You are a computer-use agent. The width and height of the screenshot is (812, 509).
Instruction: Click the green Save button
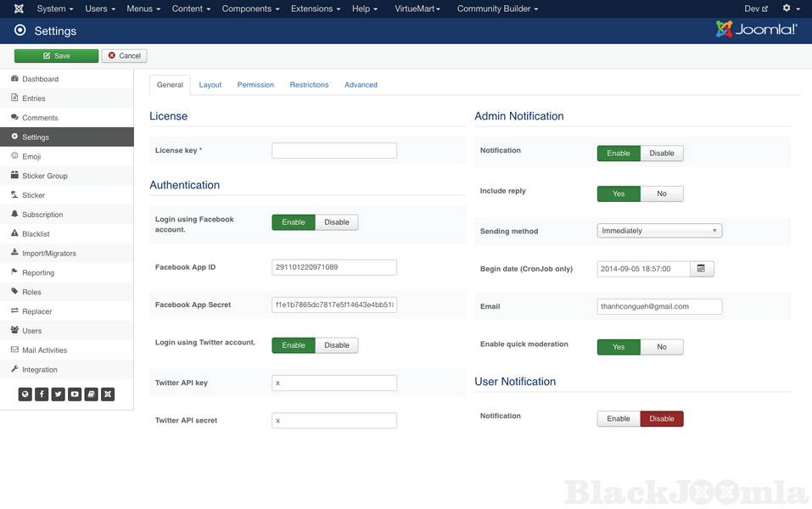point(56,56)
